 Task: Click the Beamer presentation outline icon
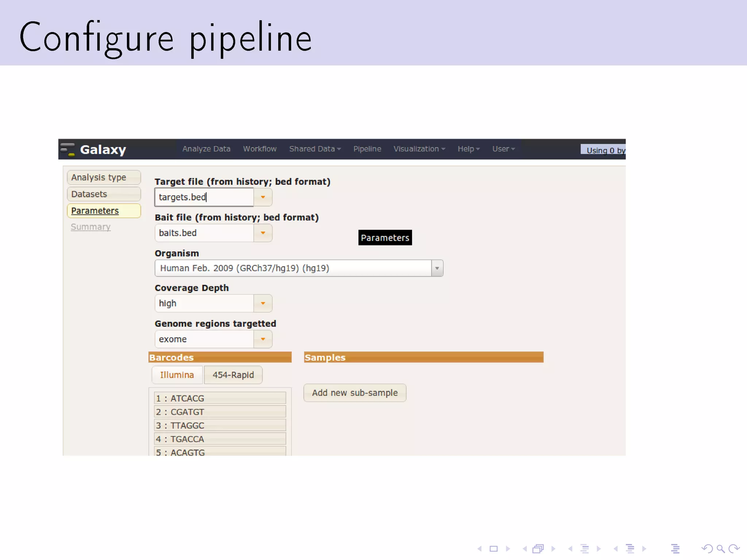coord(675,549)
